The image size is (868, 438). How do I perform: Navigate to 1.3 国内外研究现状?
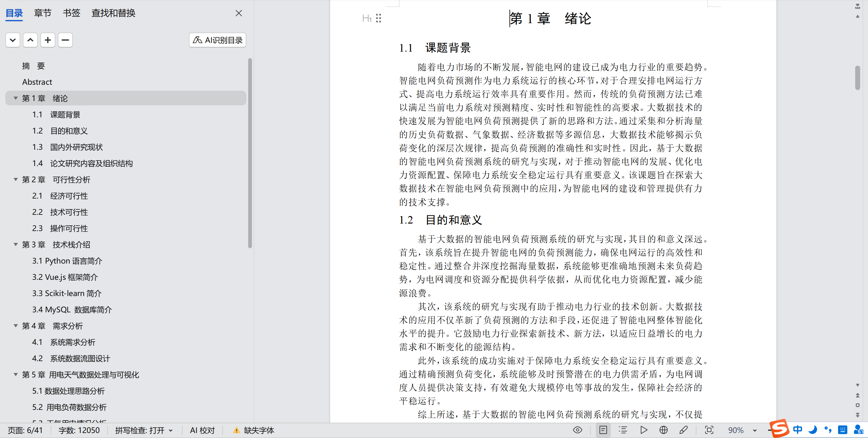[68, 147]
